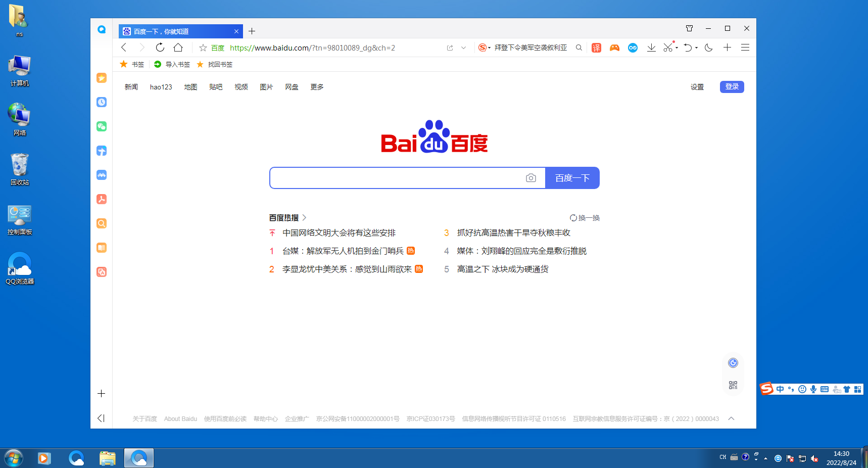The image size is (868, 468).
Task: Toggle Sogou IME Chinese/English mode 中
Action: point(780,389)
